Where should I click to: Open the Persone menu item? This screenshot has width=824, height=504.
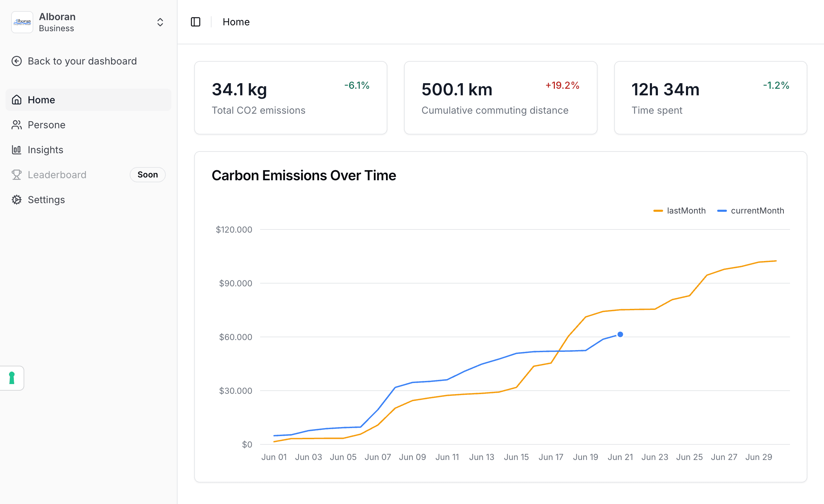tap(46, 125)
